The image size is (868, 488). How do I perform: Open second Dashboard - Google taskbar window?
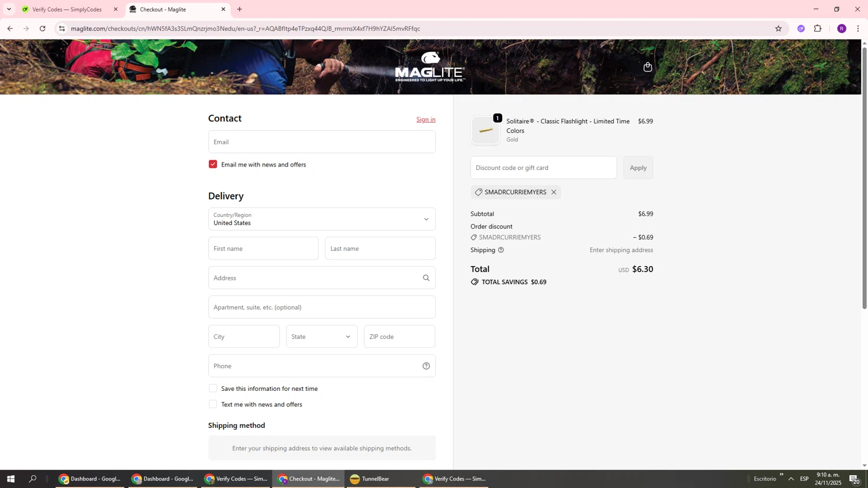pyautogui.click(x=163, y=479)
